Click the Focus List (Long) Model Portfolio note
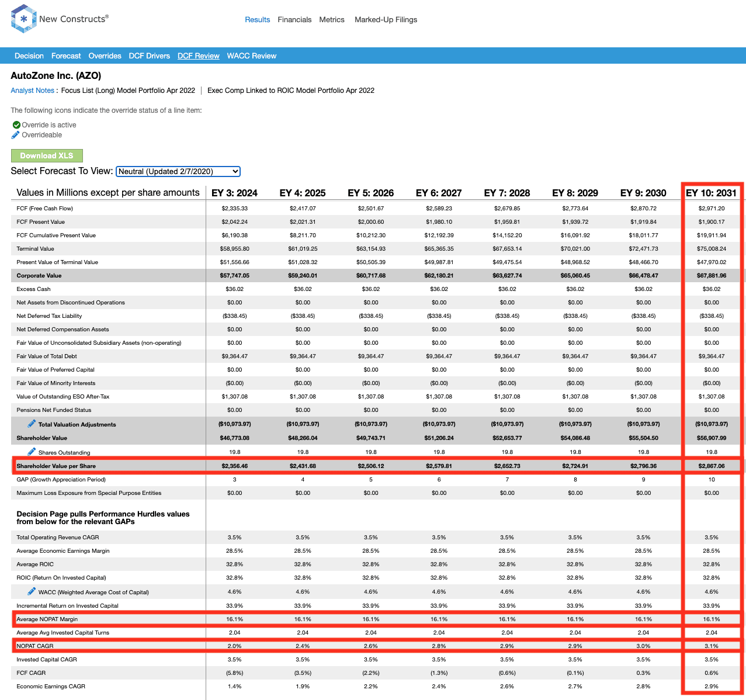 point(128,91)
